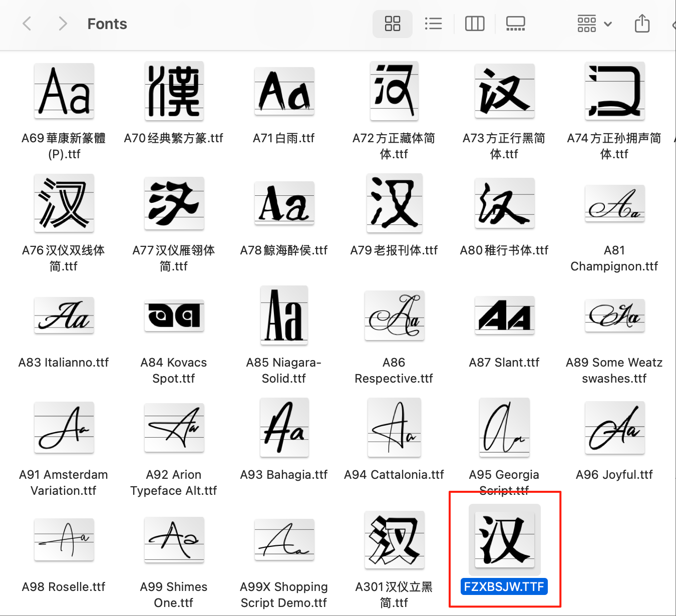Select A86 Respective.ttf font icon
This screenshot has width=676, height=616.
pos(395,316)
